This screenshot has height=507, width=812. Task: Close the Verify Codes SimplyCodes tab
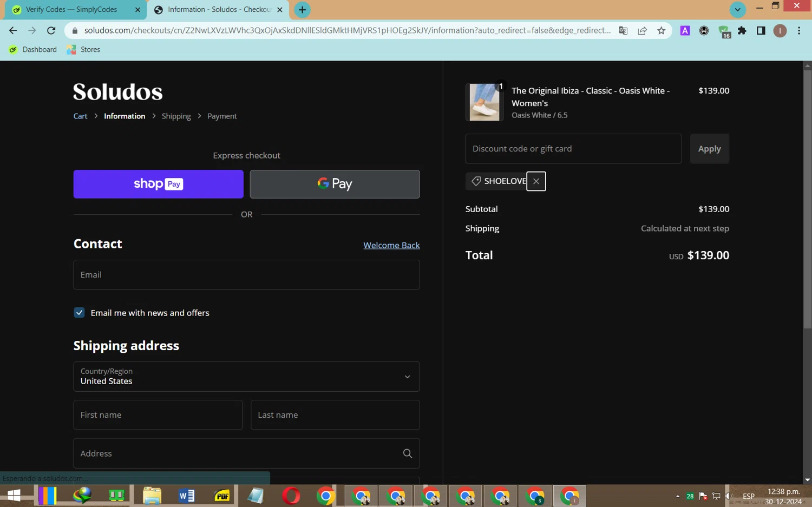click(x=137, y=10)
